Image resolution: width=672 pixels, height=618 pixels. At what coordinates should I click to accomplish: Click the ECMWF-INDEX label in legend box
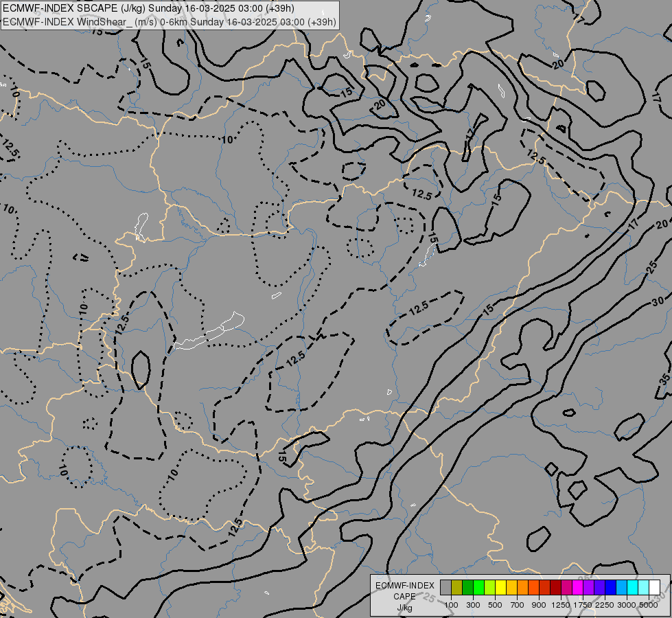(x=404, y=586)
